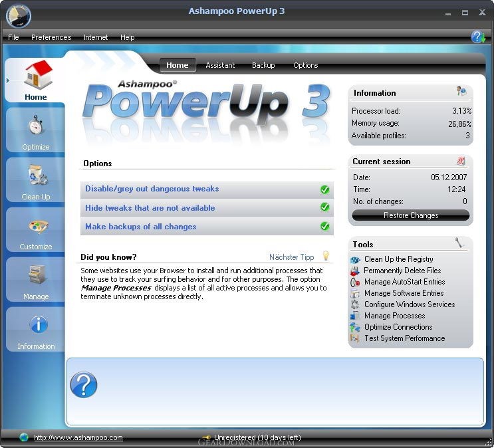Image resolution: width=494 pixels, height=448 pixels.
Task: Toggle the Disable/grey out dangerous tweaks checkmark
Action: coord(325,189)
